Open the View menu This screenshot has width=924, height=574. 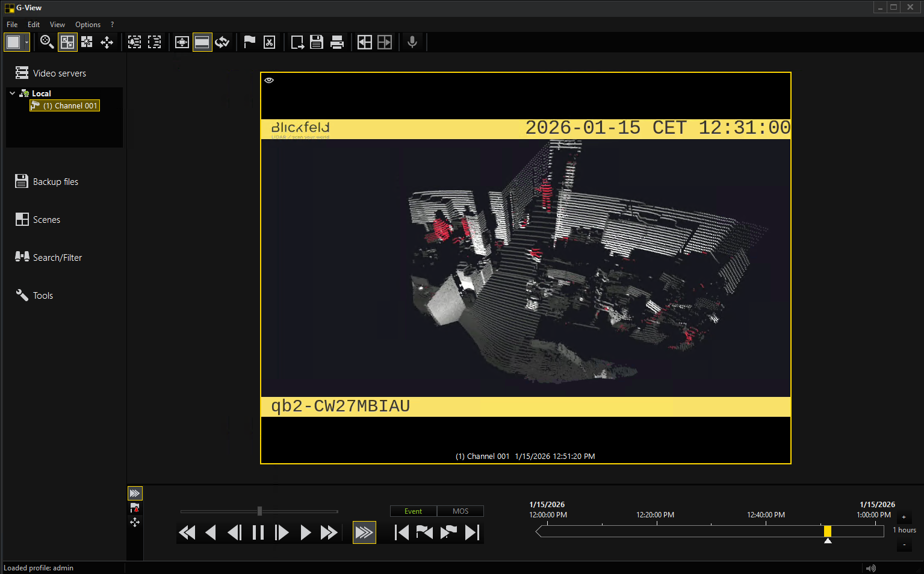click(x=57, y=25)
